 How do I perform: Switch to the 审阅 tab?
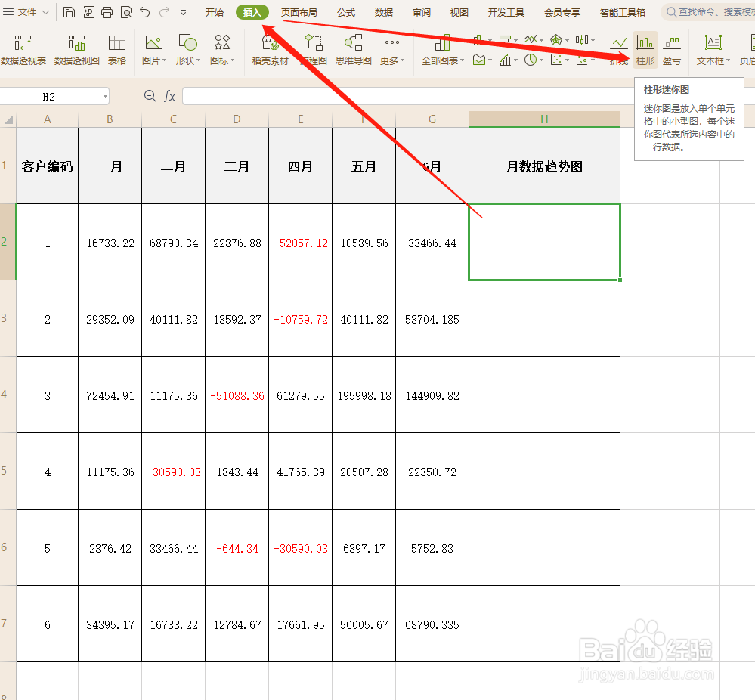click(421, 13)
